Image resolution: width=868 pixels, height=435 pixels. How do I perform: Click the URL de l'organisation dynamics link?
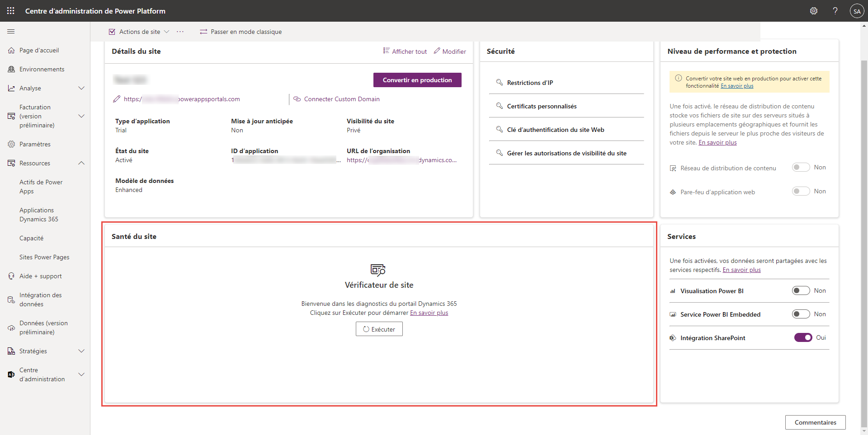(x=401, y=160)
